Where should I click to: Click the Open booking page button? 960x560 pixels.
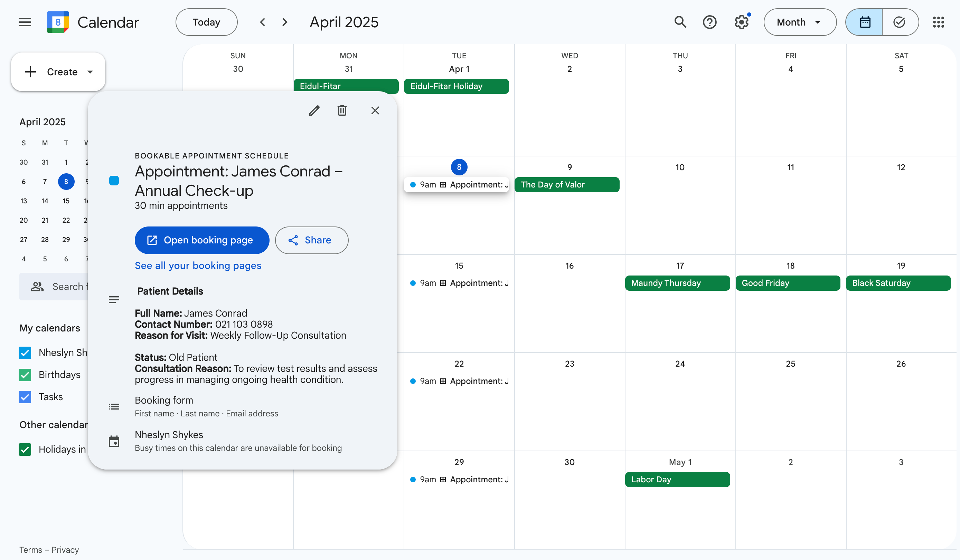click(201, 240)
